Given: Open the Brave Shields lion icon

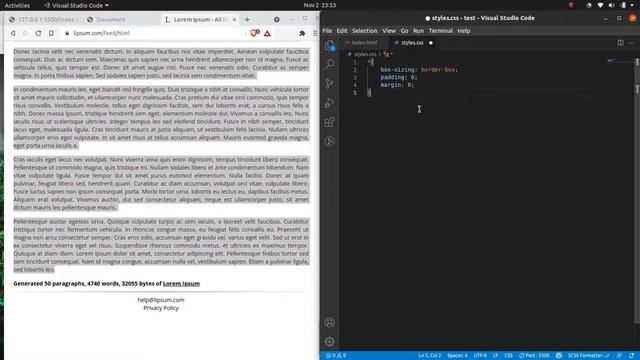Looking at the screenshot, I should [x=255, y=33].
